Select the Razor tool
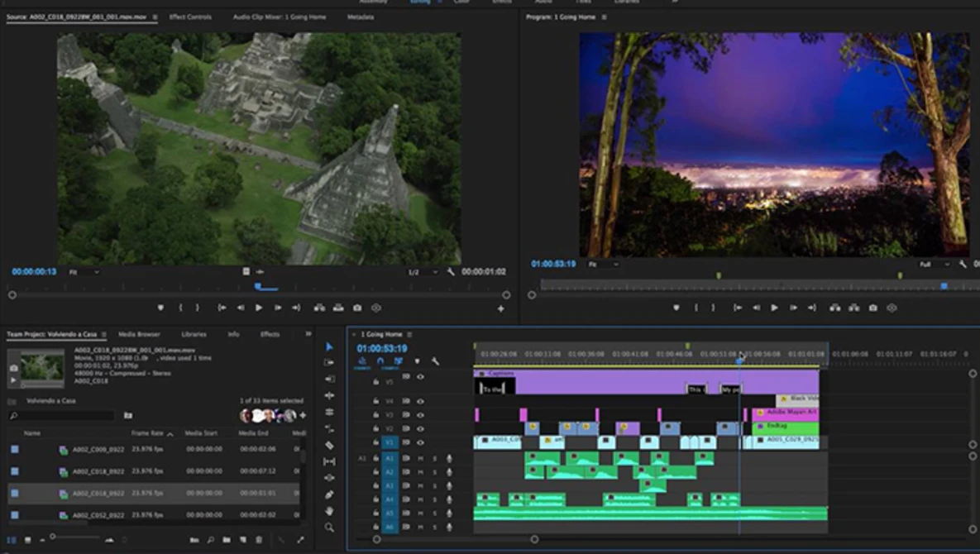The width and height of the screenshot is (980, 554). point(329,446)
